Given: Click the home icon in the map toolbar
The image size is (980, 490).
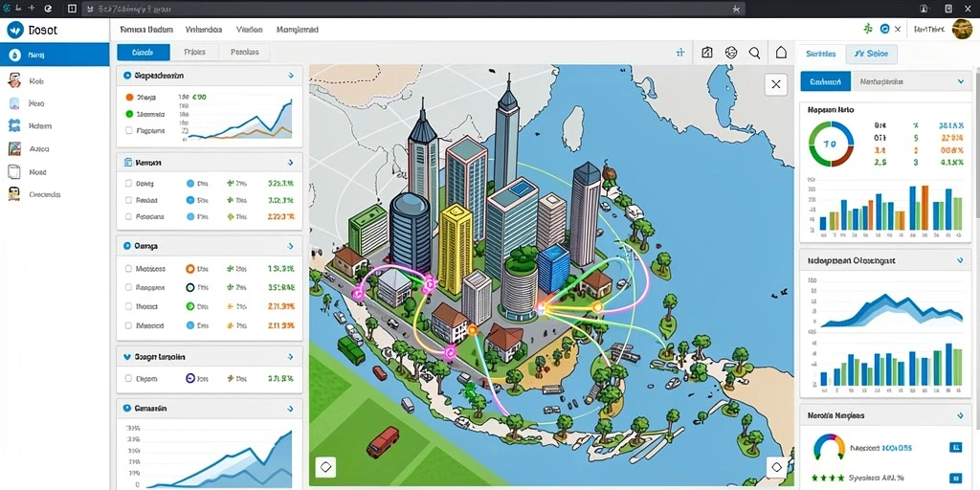Looking at the screenshot, I should pos(781,54).
